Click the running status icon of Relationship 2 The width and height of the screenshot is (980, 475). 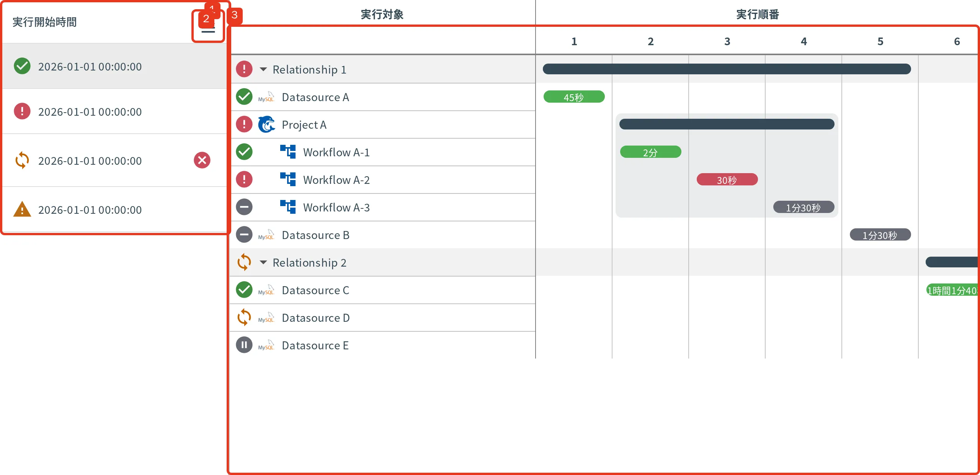[244, 262]
